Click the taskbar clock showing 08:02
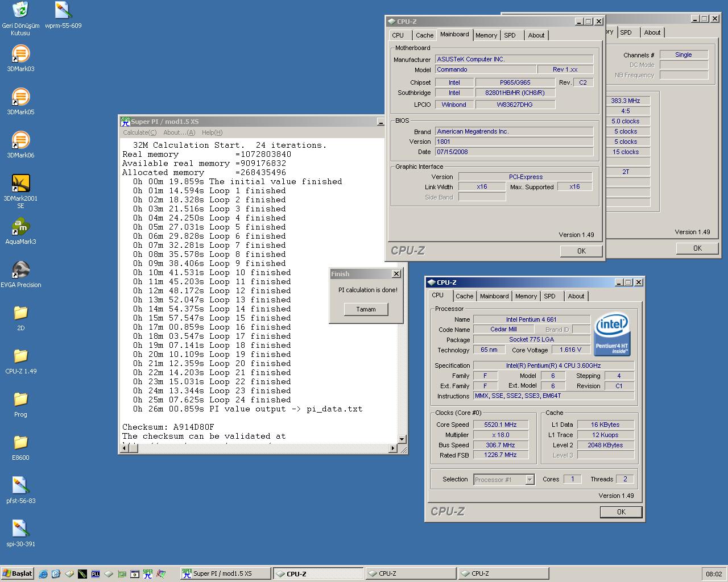The height and width of the screenshot is (582, 728). point(714,574)
